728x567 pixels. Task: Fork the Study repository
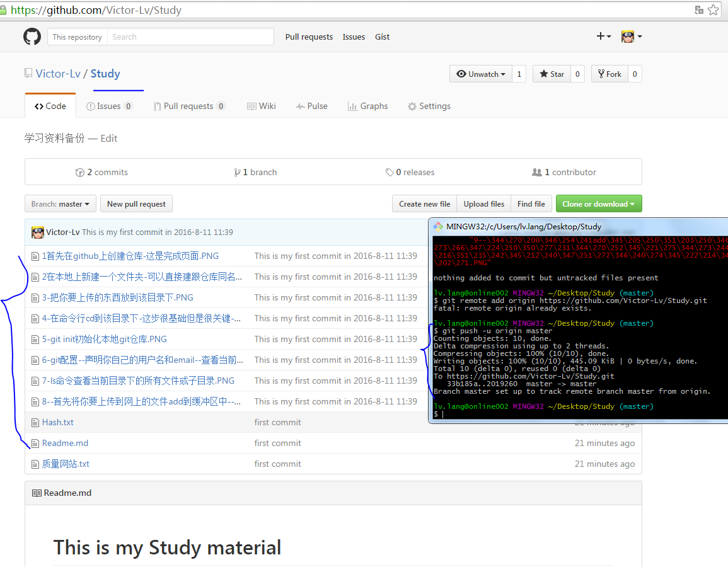[x=610, y=74]
